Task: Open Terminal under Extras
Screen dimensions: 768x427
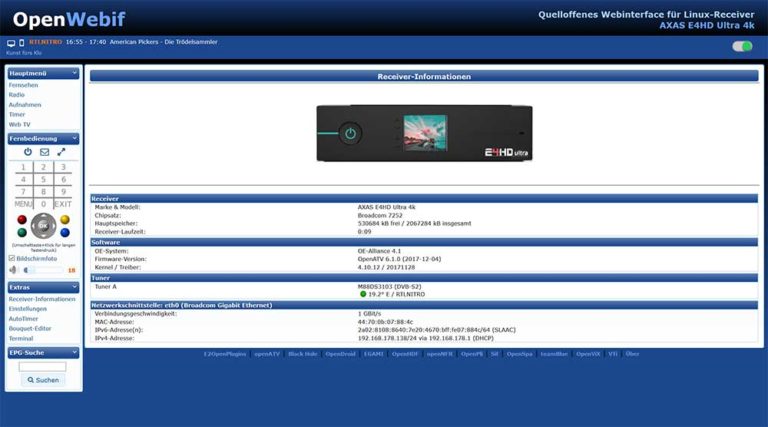Action: [x=21, y=338]
